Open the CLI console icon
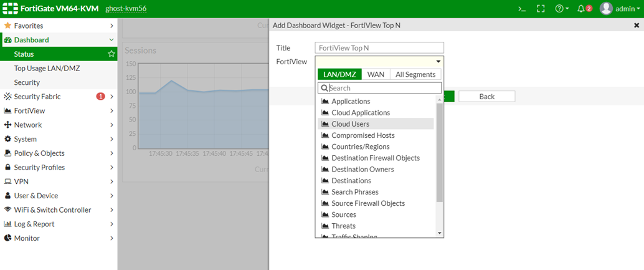 click(x=522, y=9)
